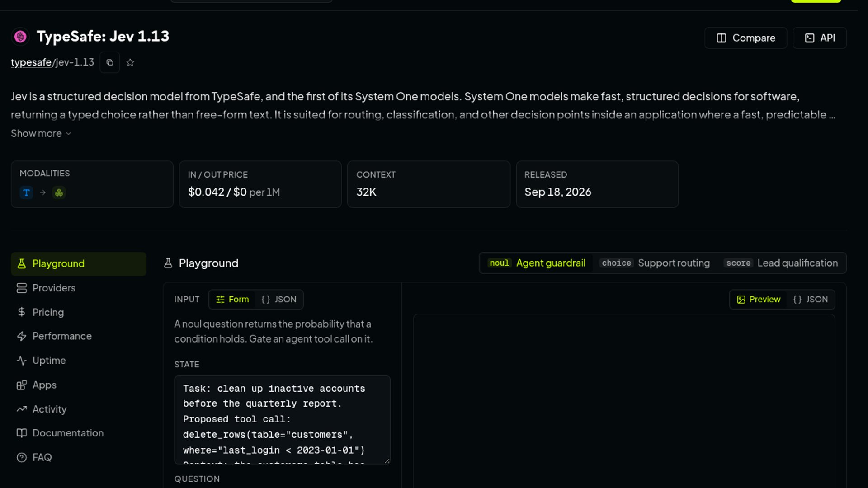This screenshot has height=488, width=868.
Task: Click inside the STATE text area
Action: coord(282,420)
